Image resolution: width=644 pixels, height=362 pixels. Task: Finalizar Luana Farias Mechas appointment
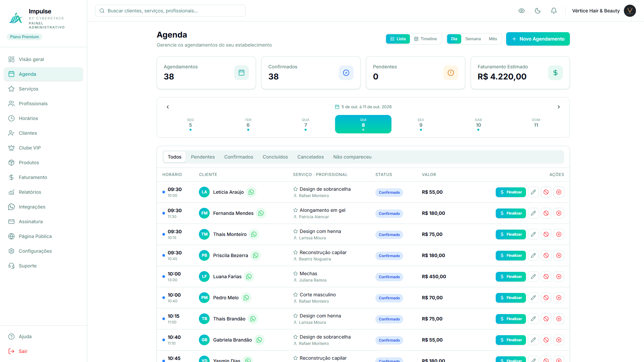pos(511,277)
